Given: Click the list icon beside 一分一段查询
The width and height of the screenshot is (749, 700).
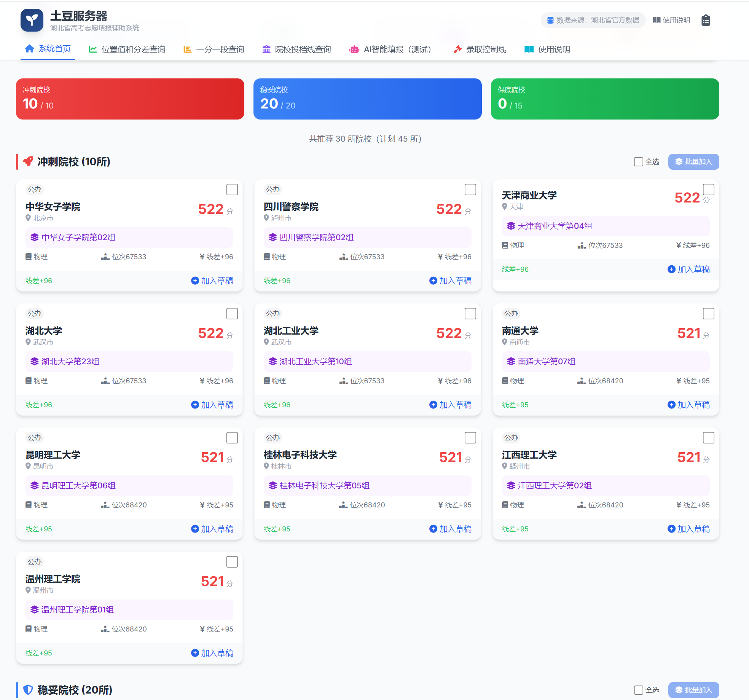Looking at the screenshot, I should click(x=187, y=49).
